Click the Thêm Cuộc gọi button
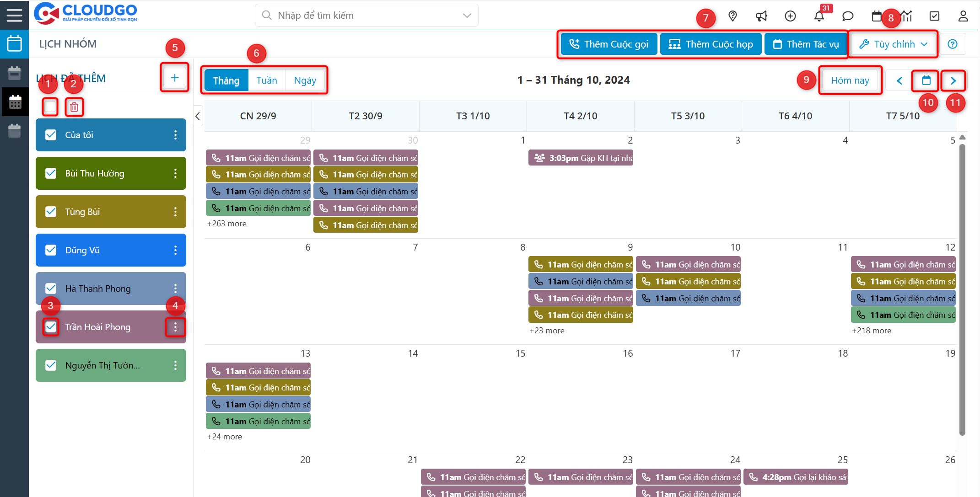 click(609, 44)
